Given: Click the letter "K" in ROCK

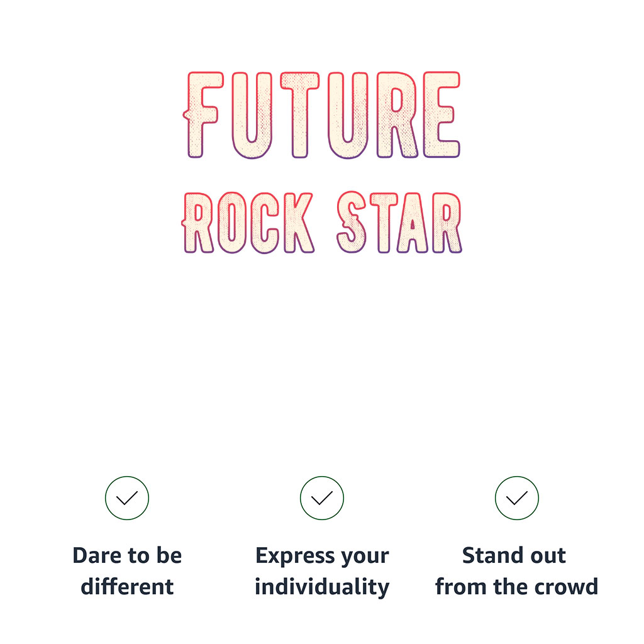Looking at the screenshot, I should (x=297, y=223).
